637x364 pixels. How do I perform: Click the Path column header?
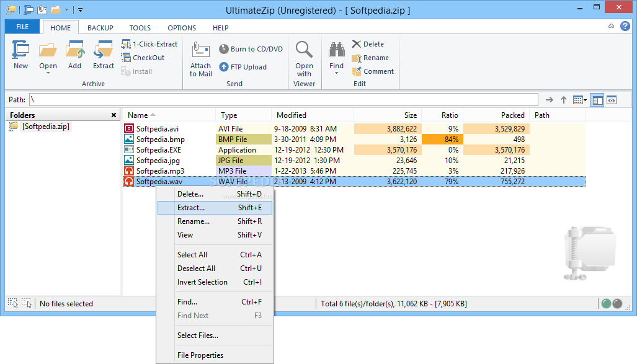click(x=558, y=115)
